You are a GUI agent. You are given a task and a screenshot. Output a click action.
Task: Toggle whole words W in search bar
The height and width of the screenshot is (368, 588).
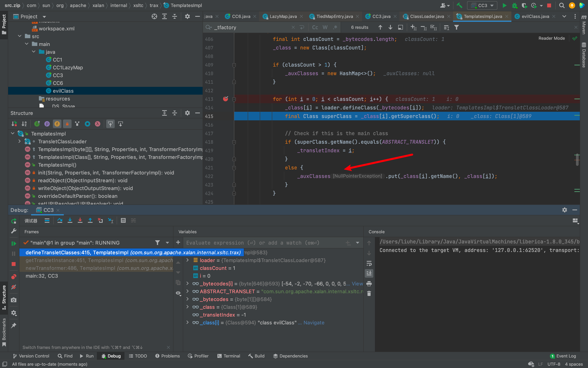tap(325, 27)
